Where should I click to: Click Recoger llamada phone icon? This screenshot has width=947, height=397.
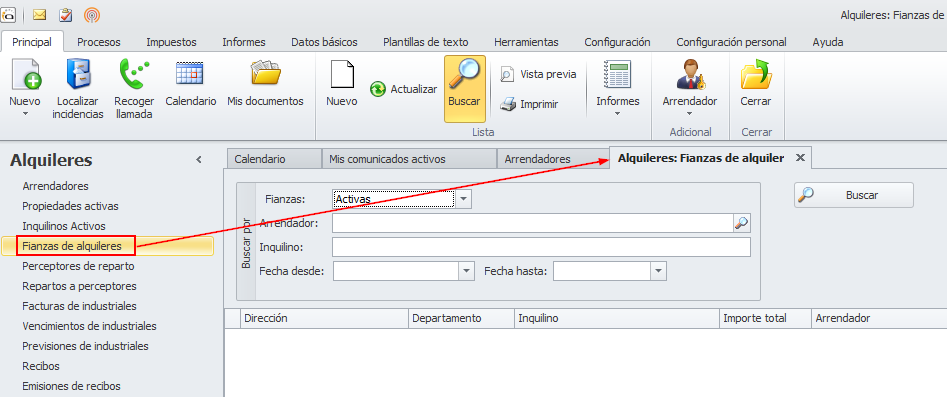[133, 74]
